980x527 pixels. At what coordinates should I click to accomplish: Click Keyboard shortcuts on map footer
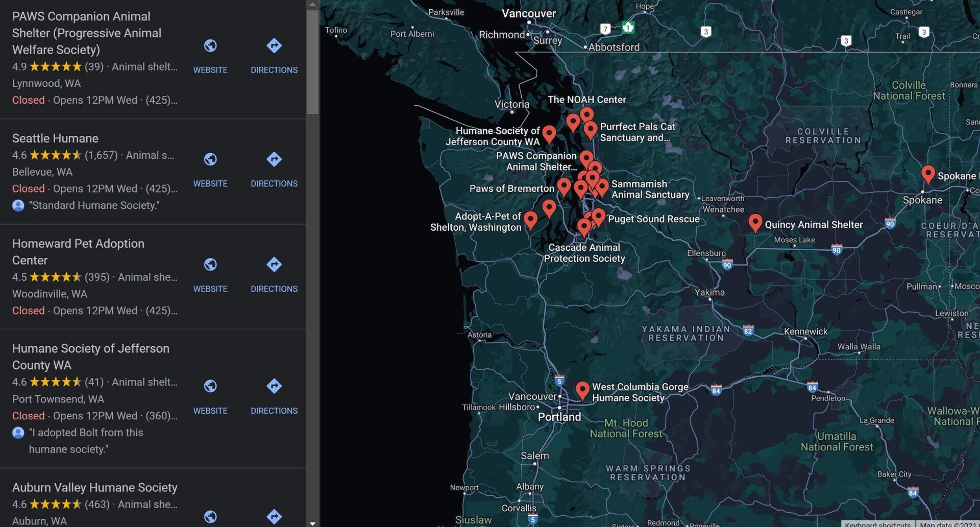click(x=877, y=524)
